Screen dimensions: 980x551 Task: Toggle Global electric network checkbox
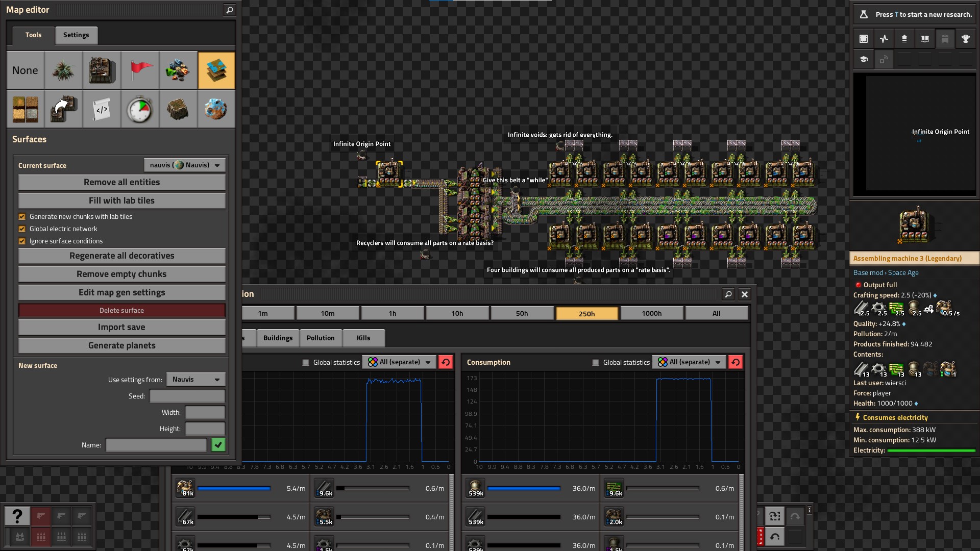(22, 229)
